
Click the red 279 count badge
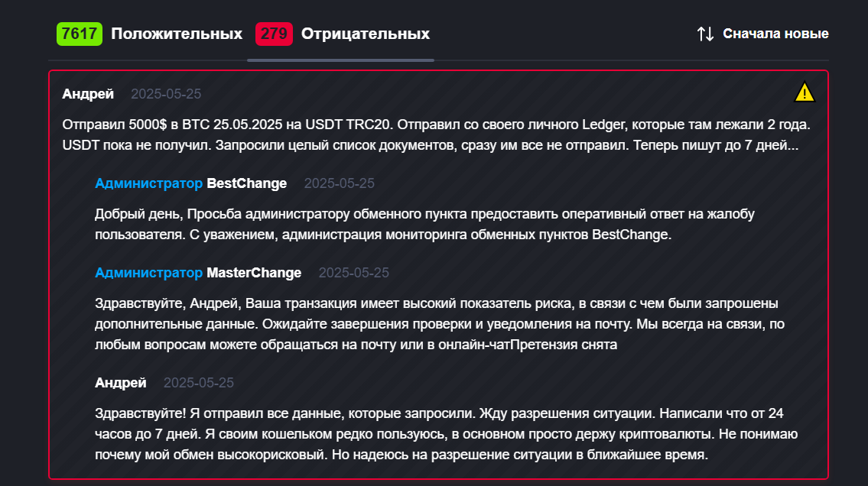pyautogui.click(x=274, y=34)
